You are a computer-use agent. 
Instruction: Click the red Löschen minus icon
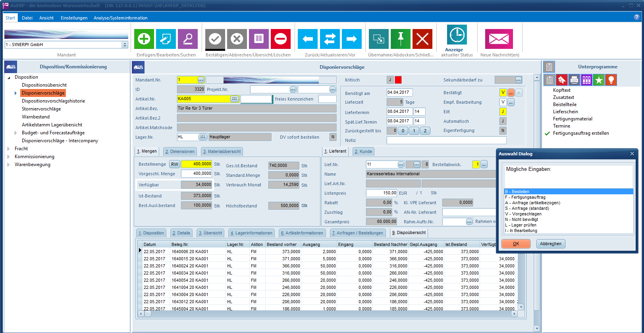281,39
